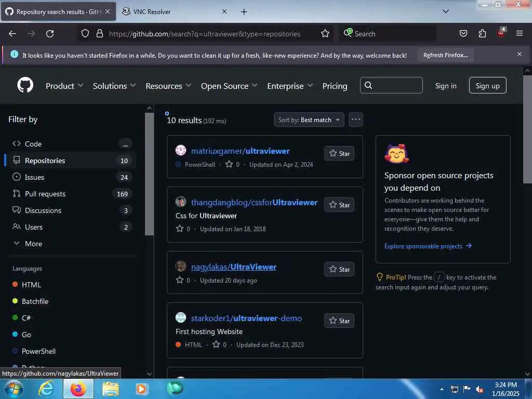
Task: Select the Pull requests filter
Action: (71, 194)
